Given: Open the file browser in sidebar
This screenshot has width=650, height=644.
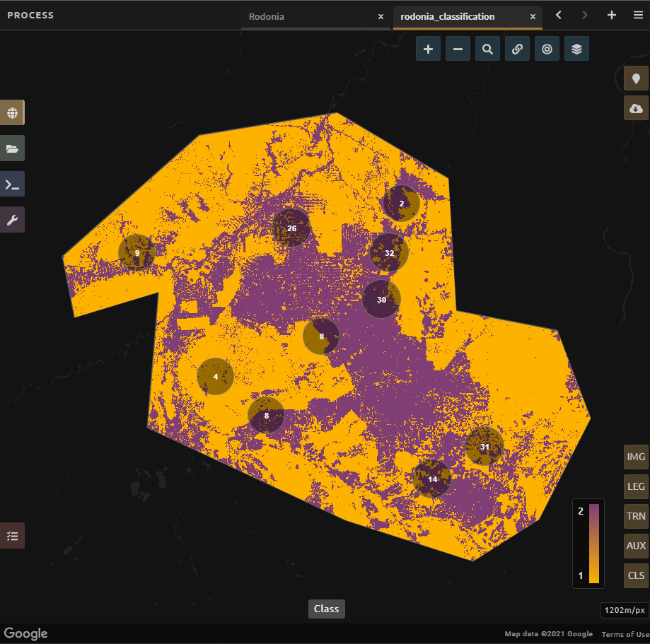Looking at the screenshot, I should [12, 148].
